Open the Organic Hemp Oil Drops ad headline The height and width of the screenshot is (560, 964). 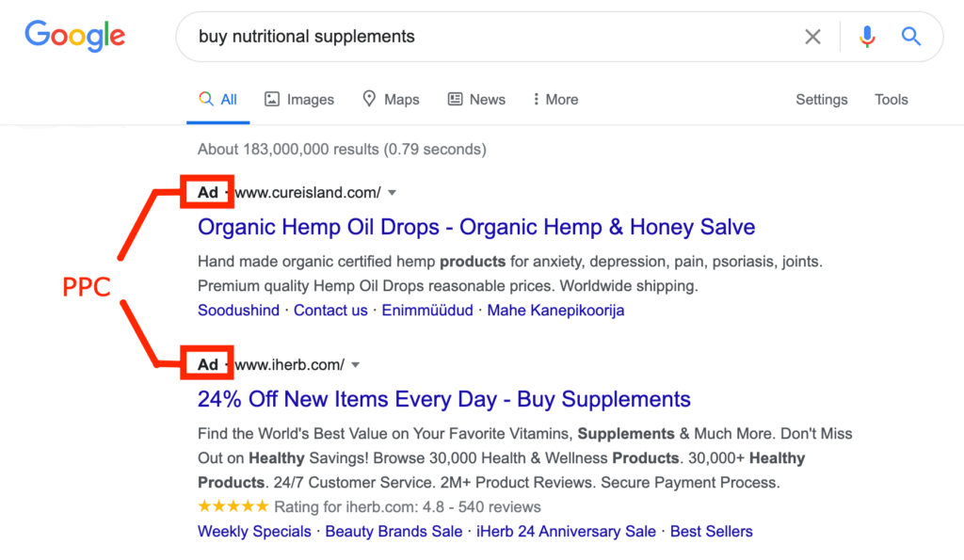pos(476,227)
